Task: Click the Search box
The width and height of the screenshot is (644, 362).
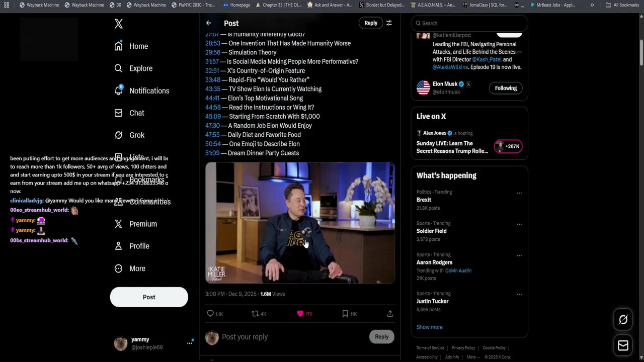Action: click(469, 23)
